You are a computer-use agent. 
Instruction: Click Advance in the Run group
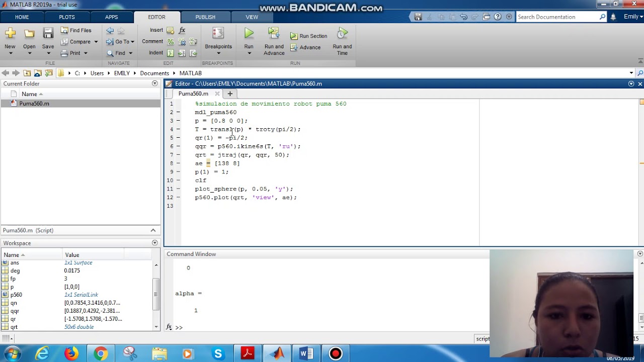305,47
